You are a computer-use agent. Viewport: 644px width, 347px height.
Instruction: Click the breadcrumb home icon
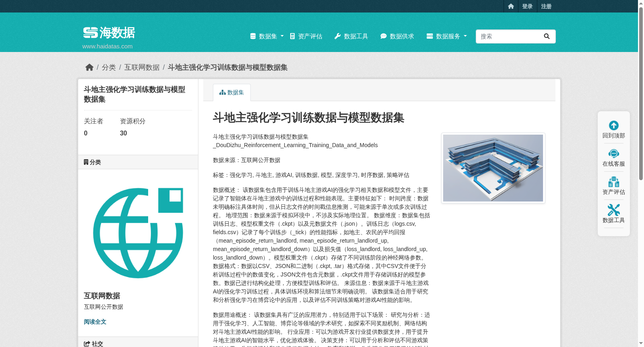tap(89, 67)
